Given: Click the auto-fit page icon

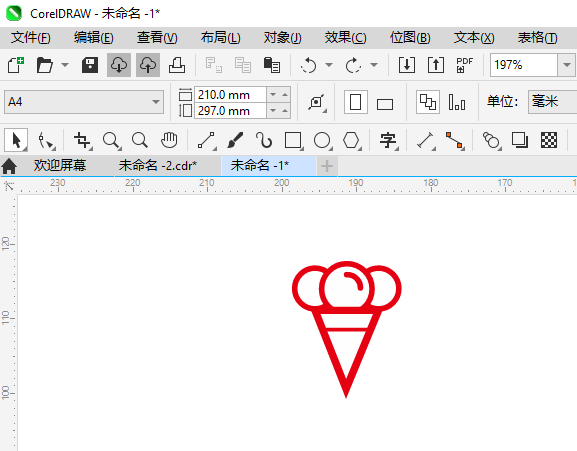Looking at the screenshot, I should (317, 103).
